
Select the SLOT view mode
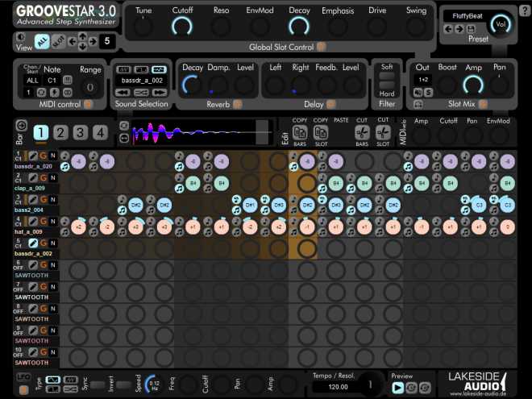[58, 42]
